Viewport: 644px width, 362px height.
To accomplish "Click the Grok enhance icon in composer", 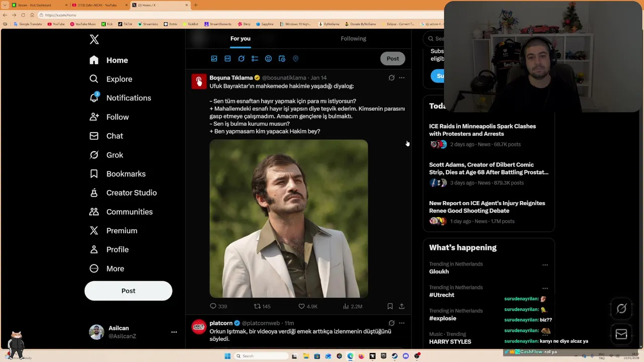I will (241, 59).
